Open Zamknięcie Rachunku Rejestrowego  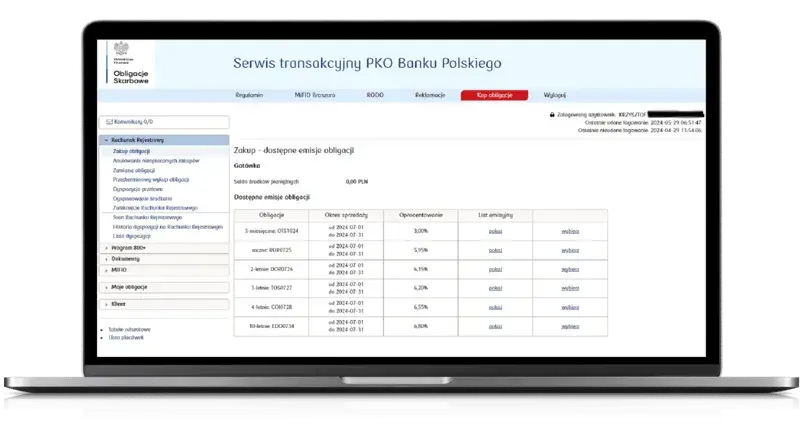(x=155, y=208)
